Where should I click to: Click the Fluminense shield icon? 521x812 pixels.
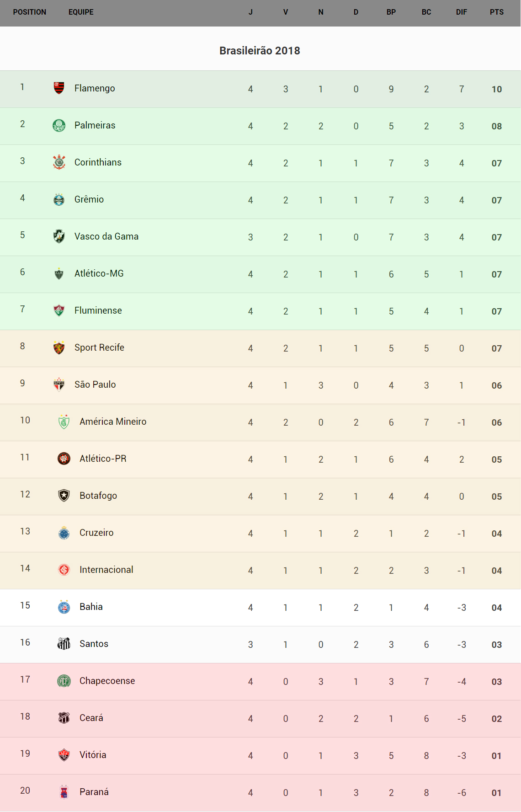(59, 310)
